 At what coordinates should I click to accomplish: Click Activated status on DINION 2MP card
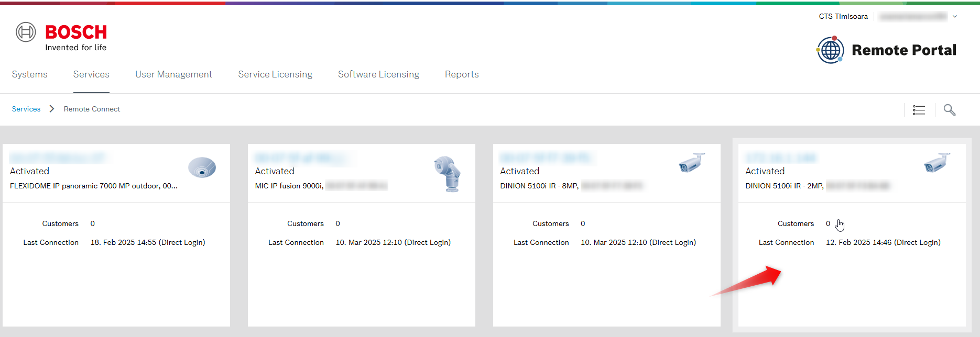(765, 171)
